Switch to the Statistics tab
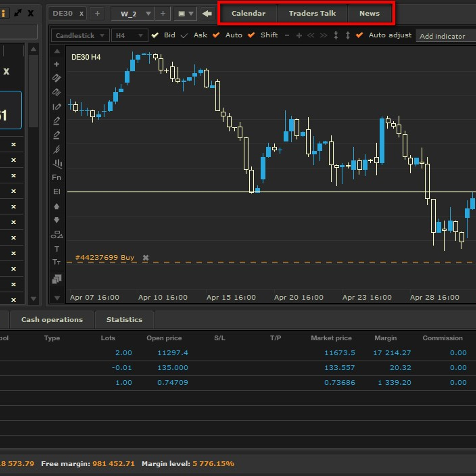 coord(124,320)
